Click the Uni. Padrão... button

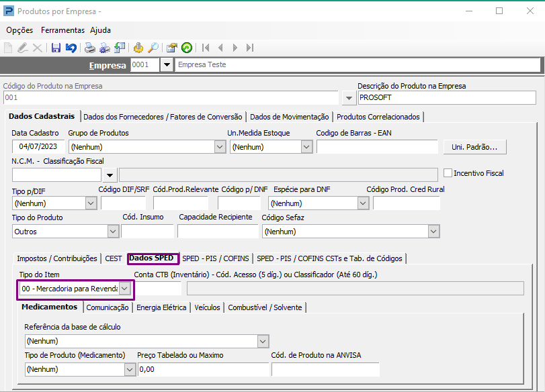pyautogui.click(x=474, y=147)
